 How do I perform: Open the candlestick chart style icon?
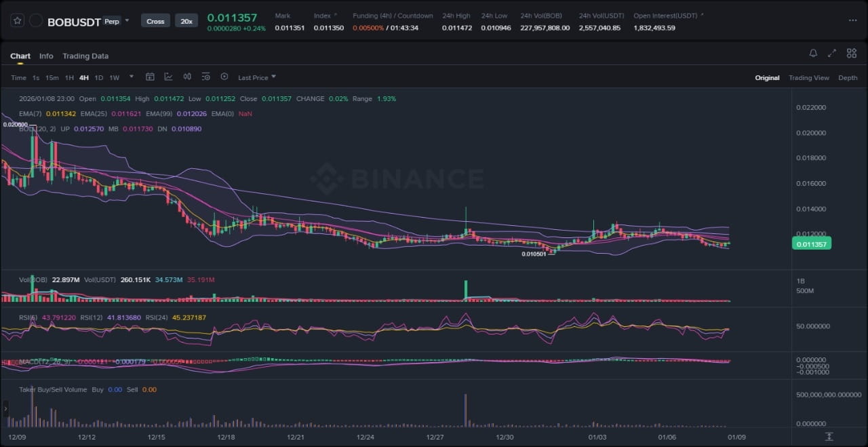point(187,77)
